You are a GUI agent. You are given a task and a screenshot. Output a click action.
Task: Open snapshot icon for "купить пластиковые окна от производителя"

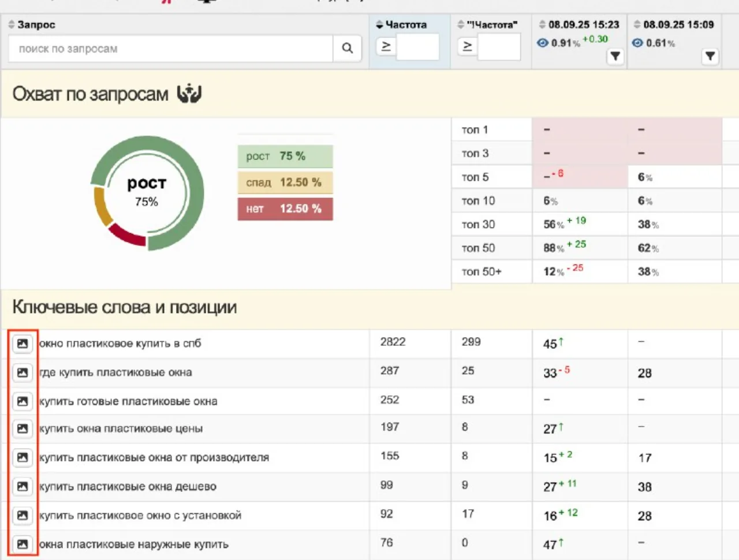[x=23, y=457]
